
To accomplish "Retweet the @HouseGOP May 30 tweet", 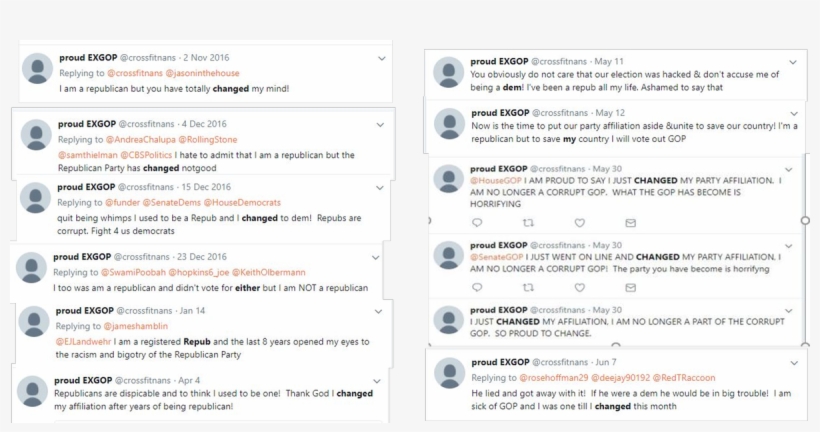I will (x=528, y=222).
